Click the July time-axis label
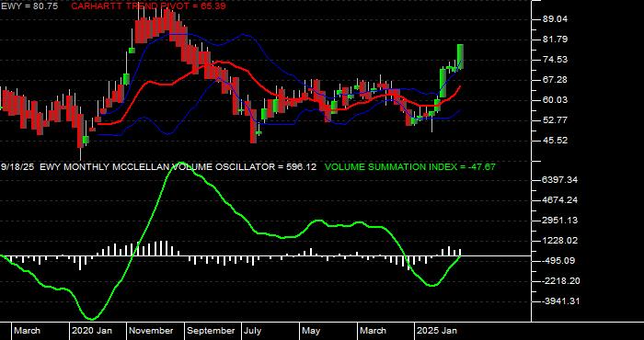The width and height of the screenshot is (644, 340). 253,331
